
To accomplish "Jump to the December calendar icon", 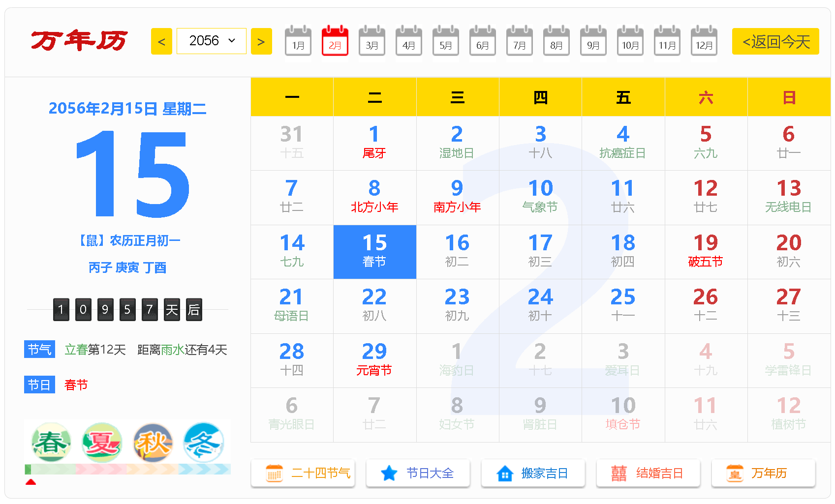I will tap(704, 41).
